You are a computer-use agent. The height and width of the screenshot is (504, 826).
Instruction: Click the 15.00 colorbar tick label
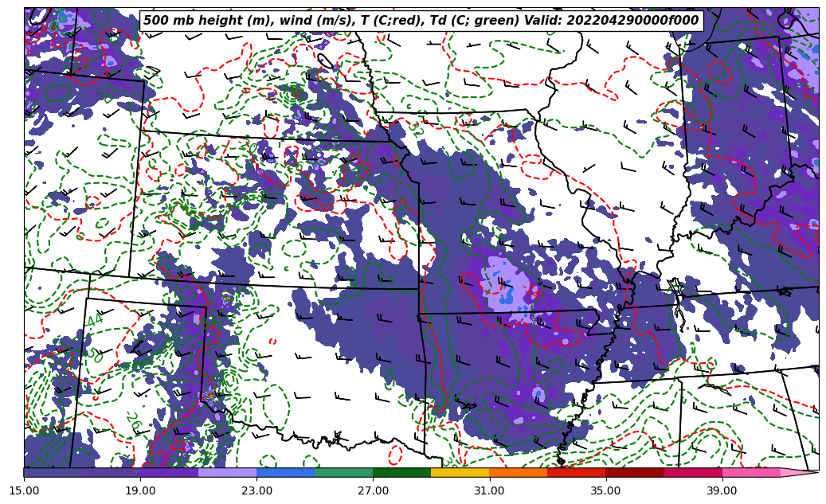(24, 490)
